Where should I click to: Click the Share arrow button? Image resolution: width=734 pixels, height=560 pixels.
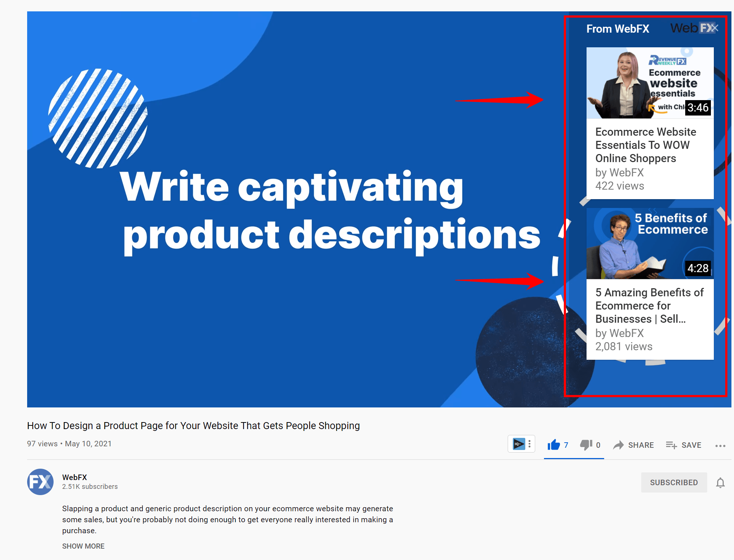pyautogui.click(x=633, y=445)
